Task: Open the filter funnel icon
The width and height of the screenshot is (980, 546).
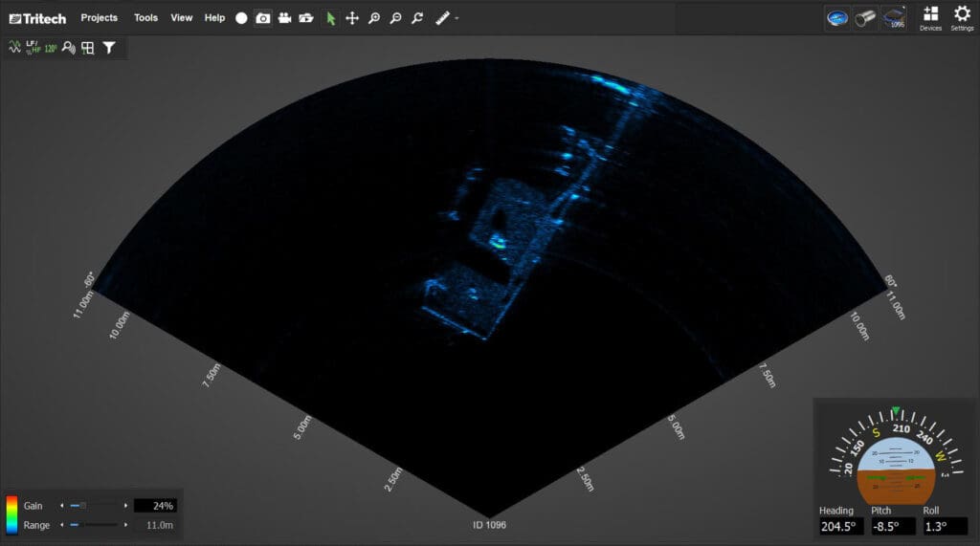Action: (x=109, y=47)
